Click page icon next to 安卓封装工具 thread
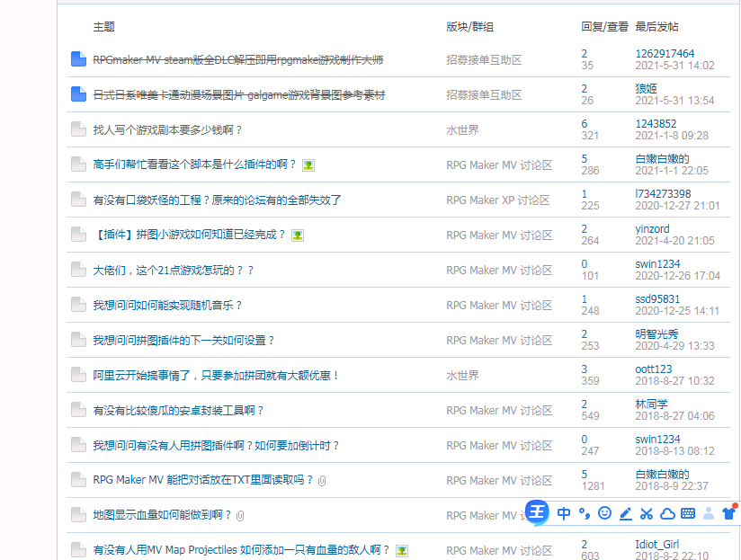This screenshot has width=741, height=560. (78, 409)
